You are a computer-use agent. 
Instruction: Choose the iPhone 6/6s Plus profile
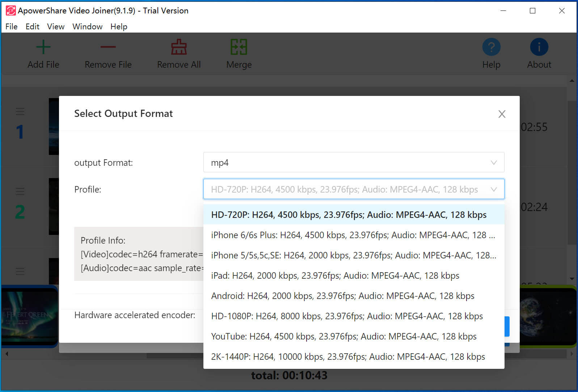pos(353,235)
